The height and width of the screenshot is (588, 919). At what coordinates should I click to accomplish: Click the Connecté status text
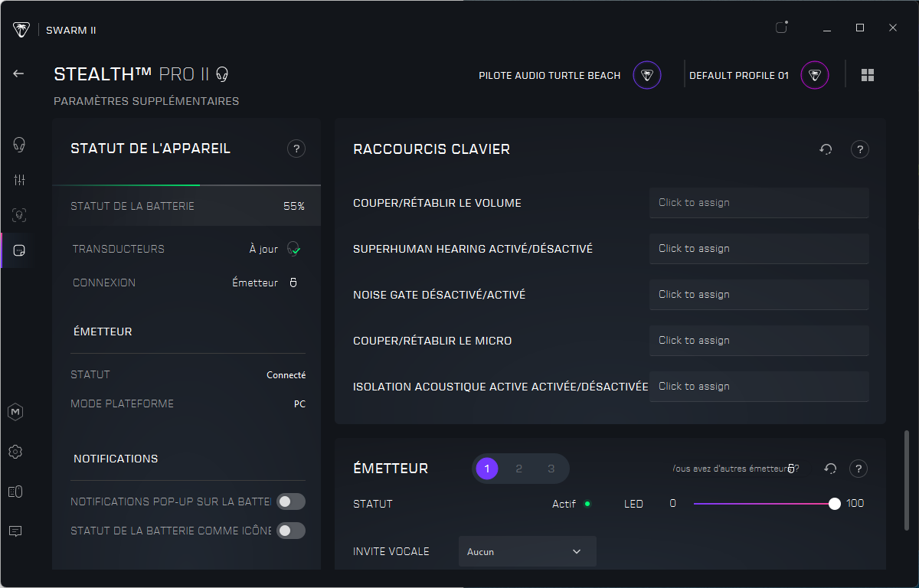(286, 375)
